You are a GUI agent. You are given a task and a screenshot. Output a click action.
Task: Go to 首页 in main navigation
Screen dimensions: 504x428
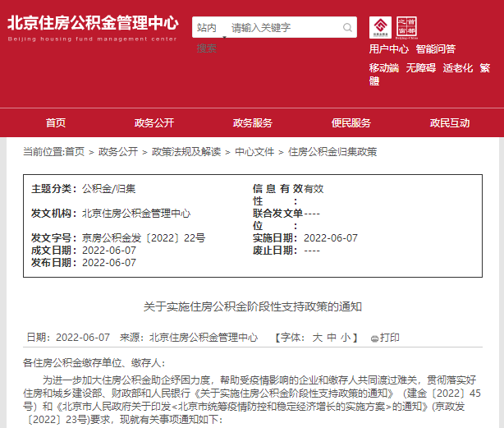tap(56, 122)
